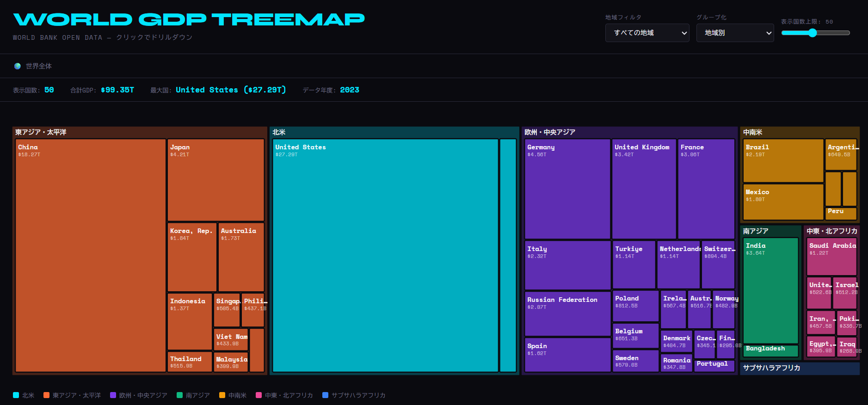Viewport: 868px width, 405px height.
Task: Open the 東アジア・太平洋 region header
Action: click(x=41, y=132)
